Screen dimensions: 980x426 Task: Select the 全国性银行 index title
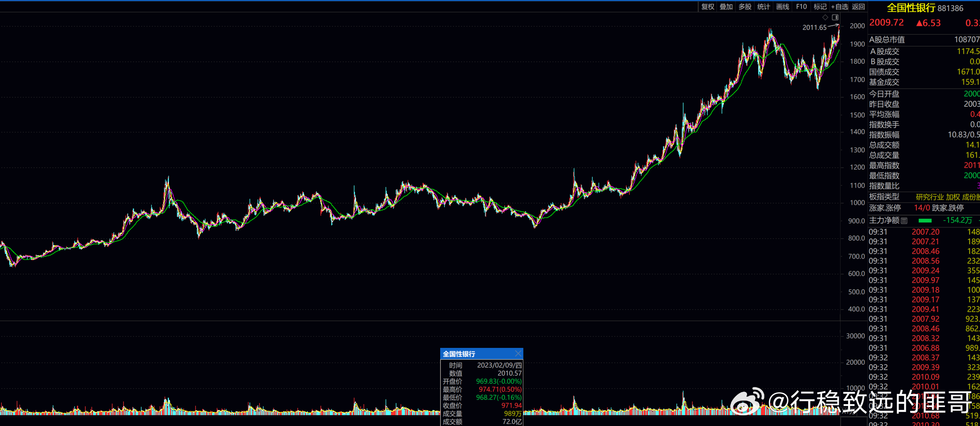[911, 8]
